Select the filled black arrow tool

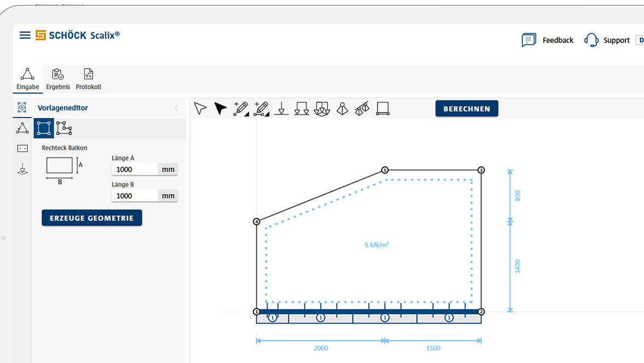click(x=220, y=109)
